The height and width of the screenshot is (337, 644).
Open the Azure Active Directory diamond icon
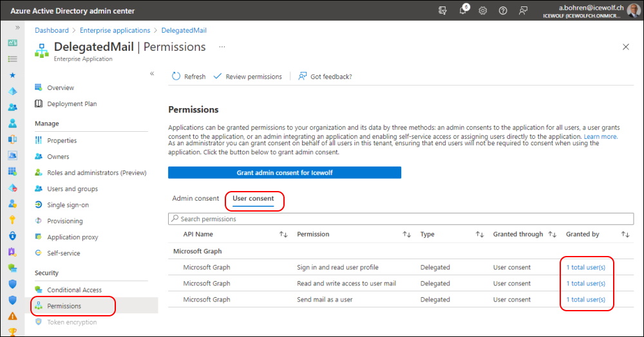(13, 91)
